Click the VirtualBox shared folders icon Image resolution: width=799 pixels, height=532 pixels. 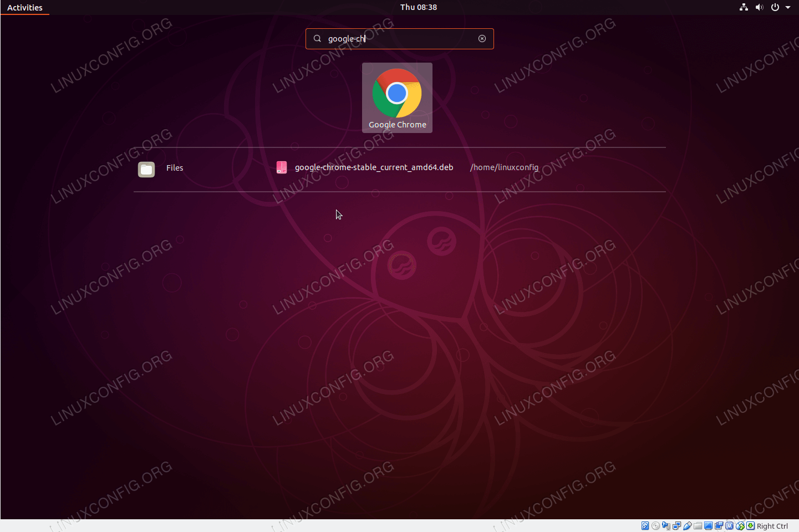click(x=698, y=526)
